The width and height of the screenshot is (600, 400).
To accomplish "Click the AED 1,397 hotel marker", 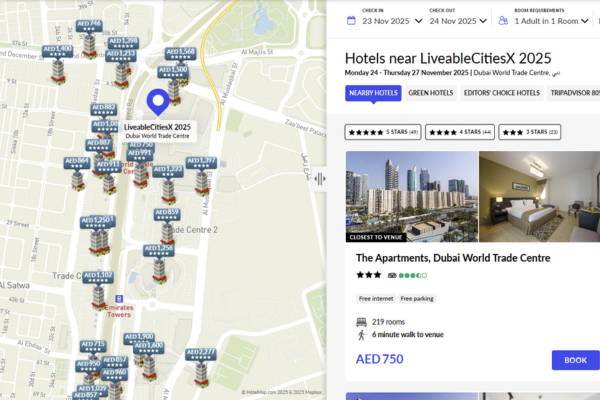I will [201, 161].
